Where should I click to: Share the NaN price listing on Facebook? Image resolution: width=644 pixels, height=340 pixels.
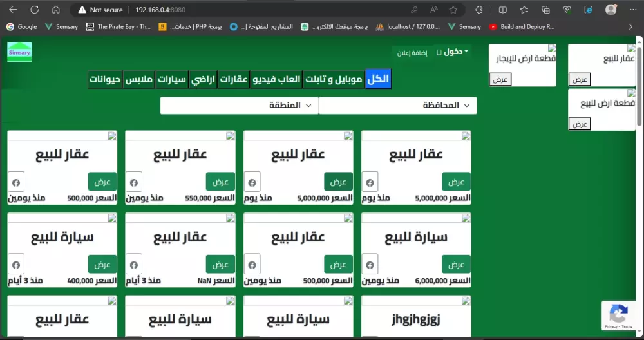[134, 265]
